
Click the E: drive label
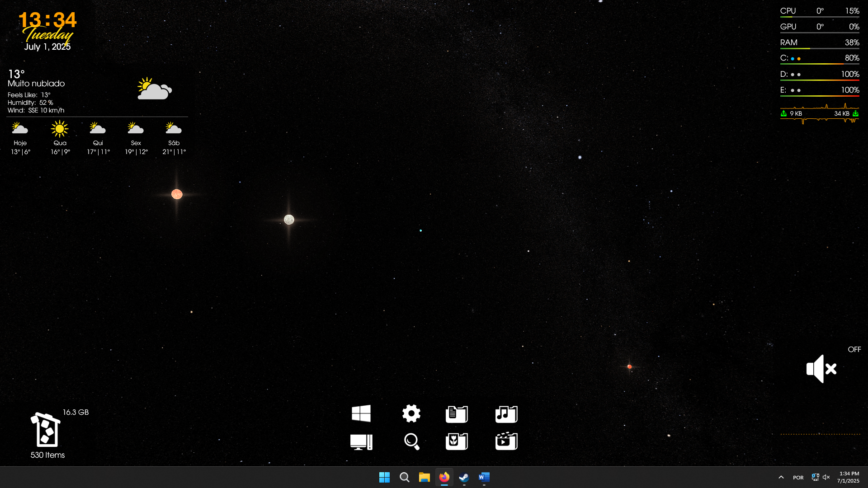pyautogui.click(x=783, y=90)
